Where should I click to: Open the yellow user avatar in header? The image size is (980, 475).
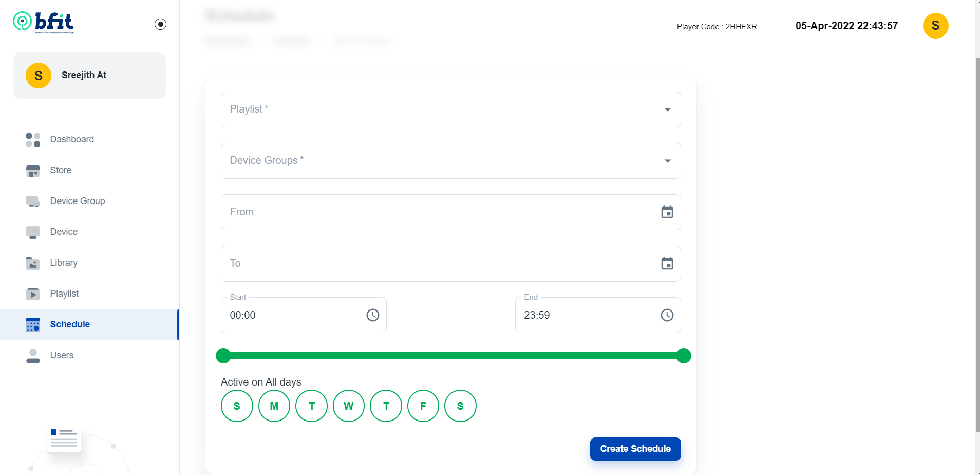tap(935, 26)
